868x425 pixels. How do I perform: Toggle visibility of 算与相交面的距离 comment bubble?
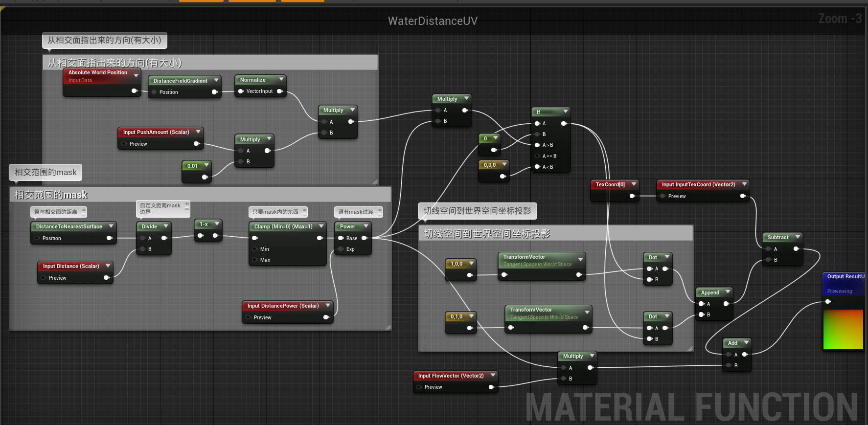click(84, 214)
